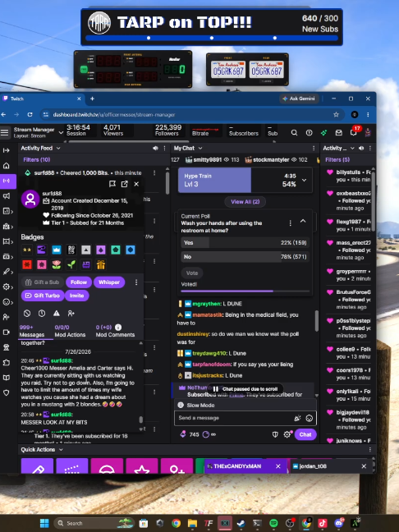
Task: Click the Send a message field
Action: click(235, 418)
